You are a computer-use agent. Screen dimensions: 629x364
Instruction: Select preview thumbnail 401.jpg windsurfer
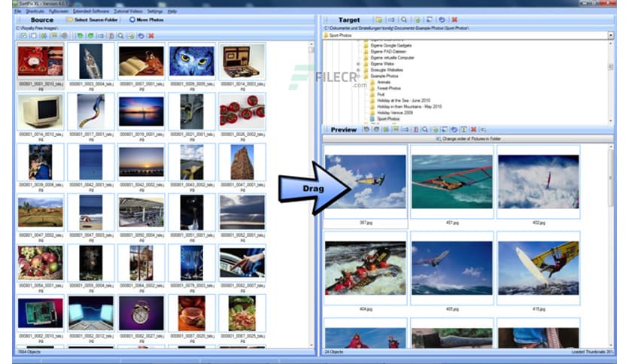pos(452,181)
